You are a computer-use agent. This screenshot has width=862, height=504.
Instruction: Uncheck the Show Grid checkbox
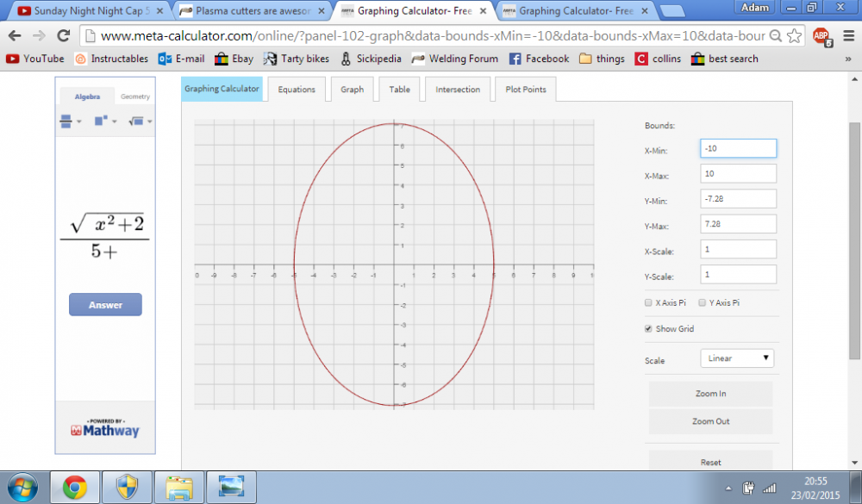coord(648,328)
